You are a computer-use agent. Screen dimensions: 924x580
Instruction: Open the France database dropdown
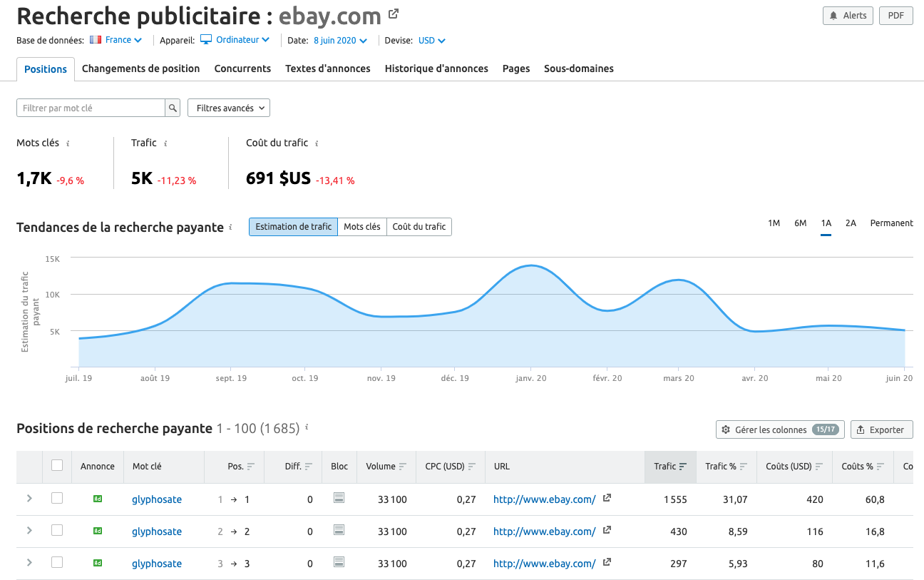pos(116,41)
